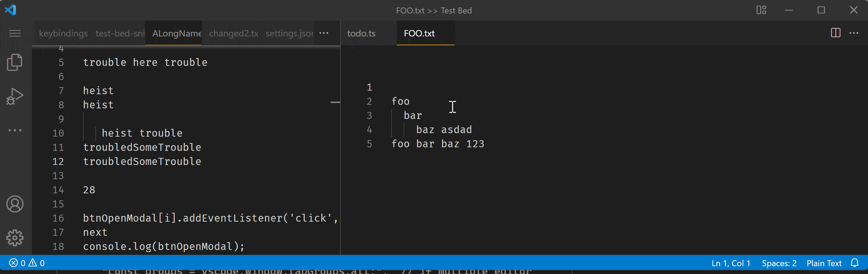868x274 pixels.
Task: Open the Manage gear icon
Action: 15,238
